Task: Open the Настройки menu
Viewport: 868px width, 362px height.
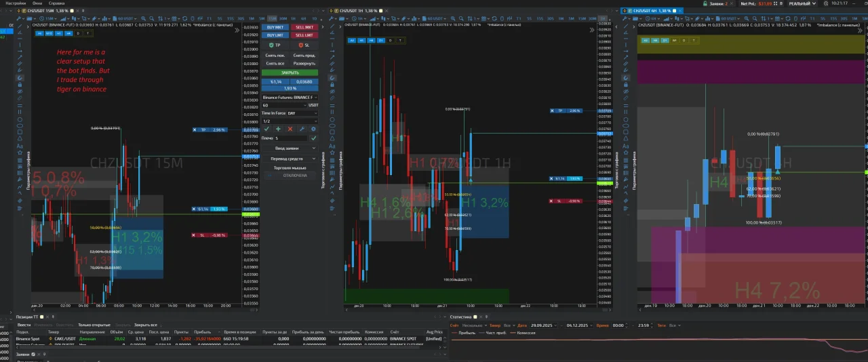Action: 16,3
